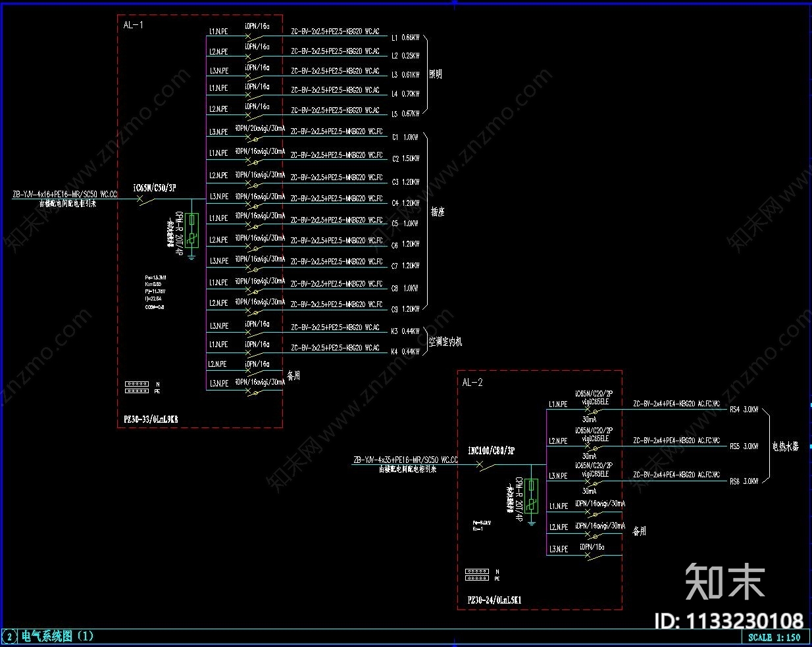Click the 'iDPN/20avigi/30mA' breaker label
The width and height of the screenshot is (812, 647).
tap(260, 128)
